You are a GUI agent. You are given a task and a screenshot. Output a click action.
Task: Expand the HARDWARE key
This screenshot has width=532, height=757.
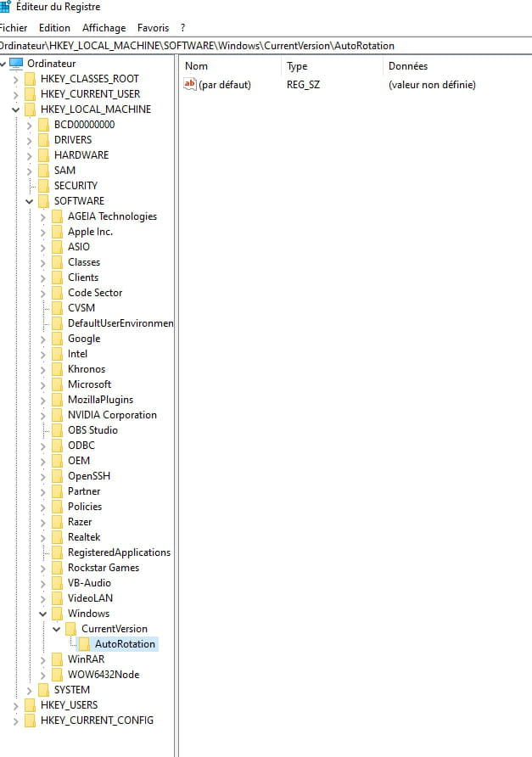coord(30,155)
